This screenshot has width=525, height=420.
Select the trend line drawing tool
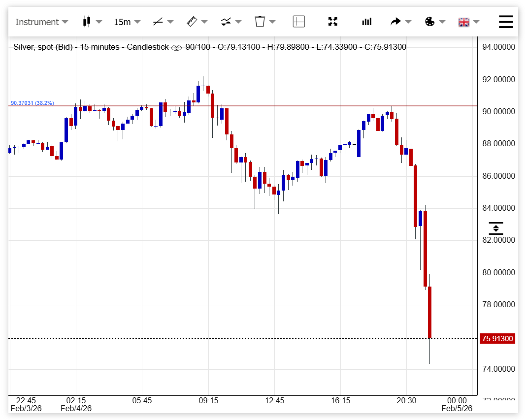pyautogui.click(x=158, y=22)
